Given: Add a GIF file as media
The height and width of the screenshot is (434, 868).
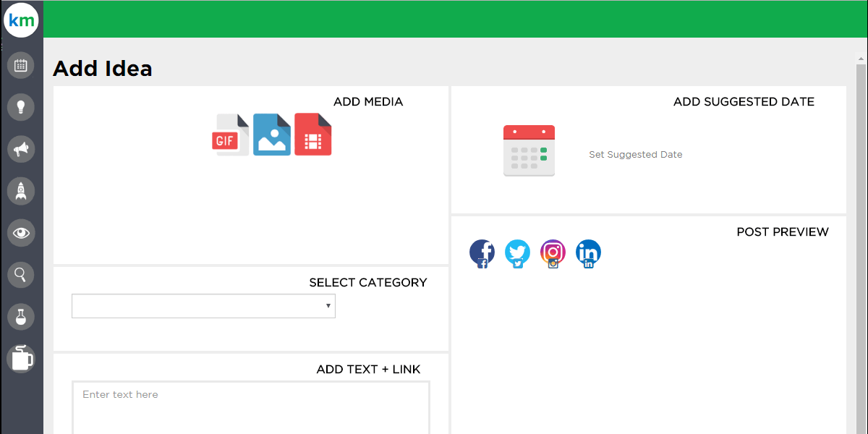Looking at the screenshot, I should pyautogui.click(x=230, y=135).
